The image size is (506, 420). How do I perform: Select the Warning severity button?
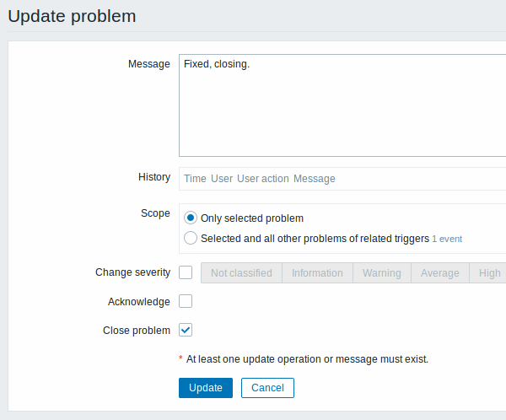[381, 272]
